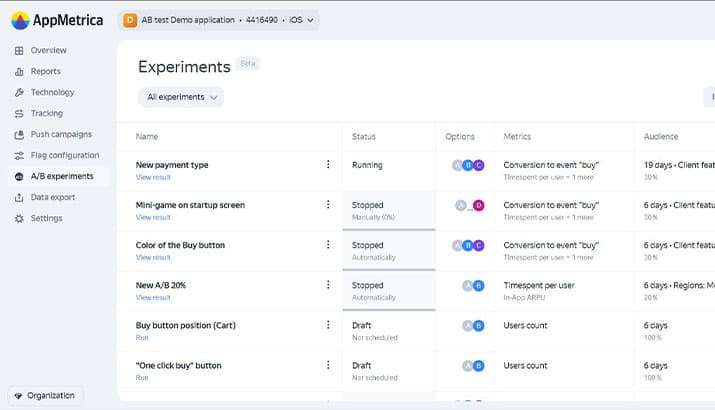Image resolution: width=715 pixels, height=410 pixels.
Task: View result of Mini-game on startup screen
Action: point(153,217)
